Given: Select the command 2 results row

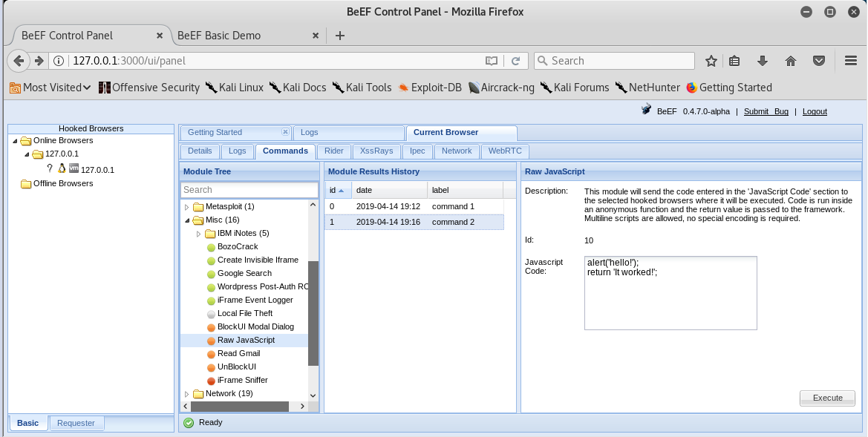Looking at the screenshot, I should (x=414, y=223).
